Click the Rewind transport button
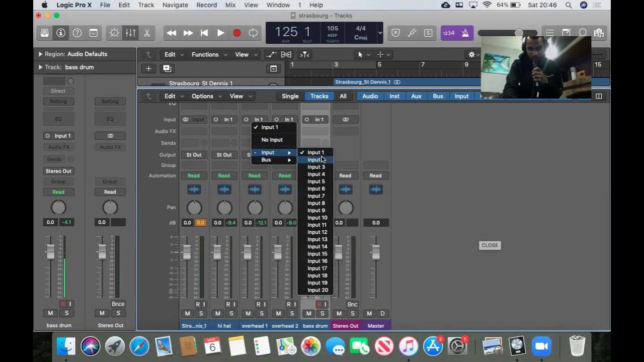644x362 pixels. pos(172,33)
